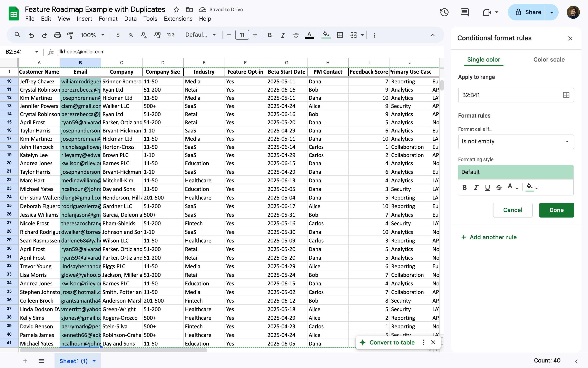Click the Move to folder icon
The image size is (588, 368).
point(189,9)
